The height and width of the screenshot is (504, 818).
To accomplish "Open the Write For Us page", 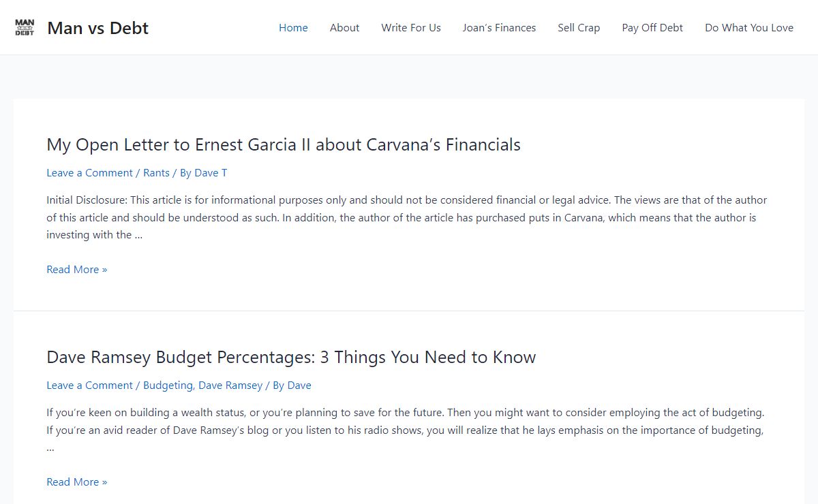I will pos(411,28).
